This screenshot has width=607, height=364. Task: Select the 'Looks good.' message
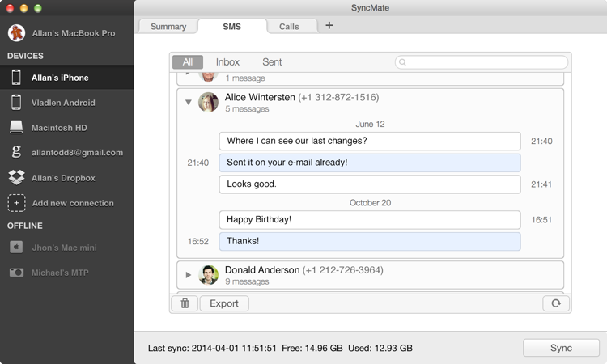tap(370, 184)
